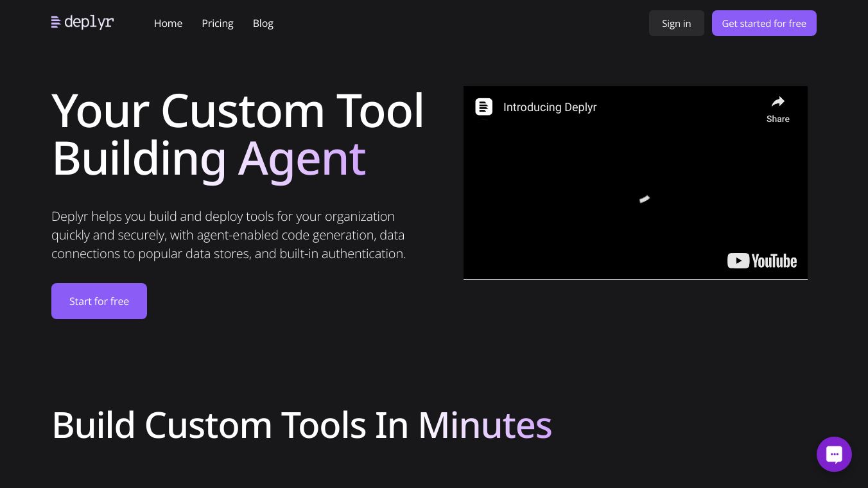Click the Deplyr channel avatar on video
The image size is (868, 488).
point(483,107)
